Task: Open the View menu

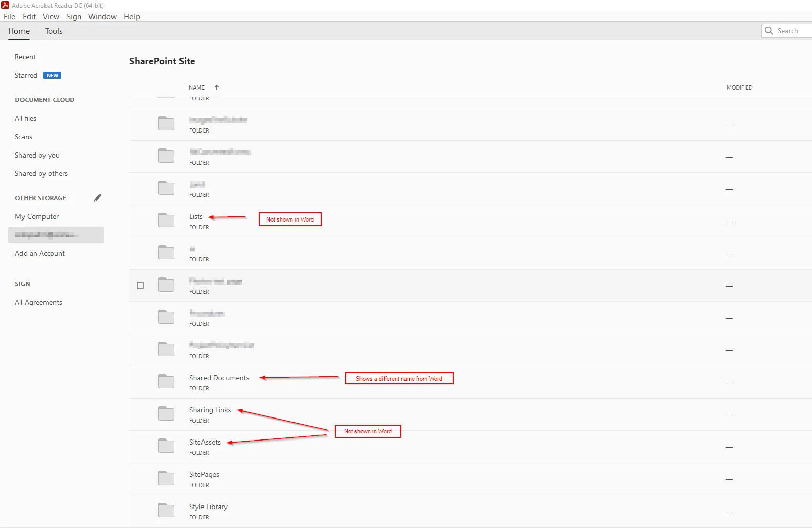Action: coord(51,16)
